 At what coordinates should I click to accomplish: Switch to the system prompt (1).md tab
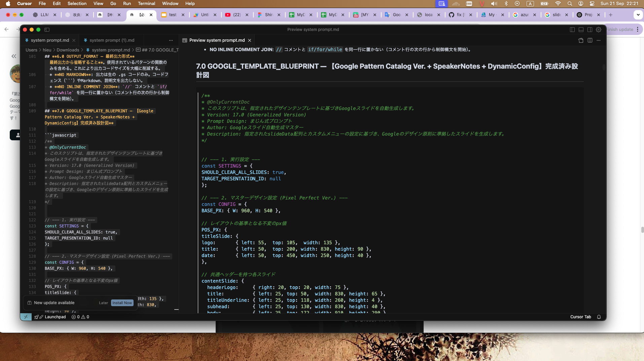(x=111, y=40)
